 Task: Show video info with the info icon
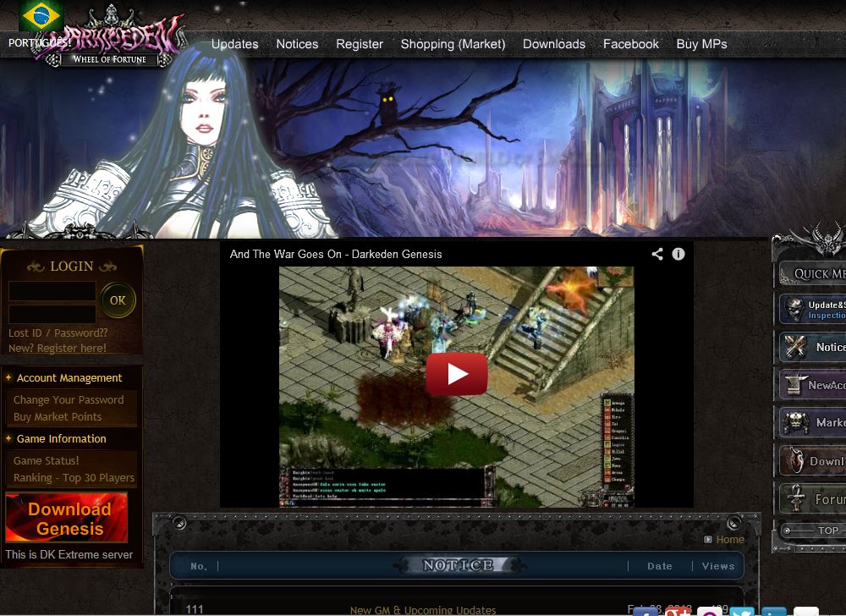[678, 254]
